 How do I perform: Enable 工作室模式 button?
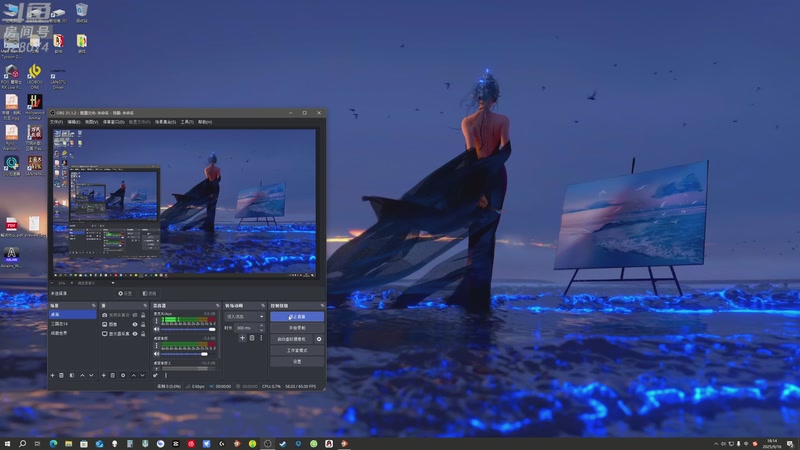point(297,351)
